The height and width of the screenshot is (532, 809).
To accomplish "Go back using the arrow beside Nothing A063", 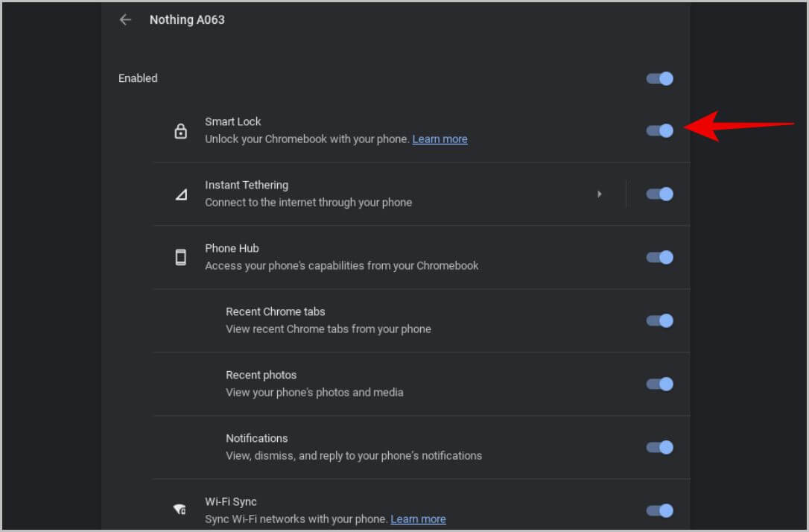I will [125, 19].
